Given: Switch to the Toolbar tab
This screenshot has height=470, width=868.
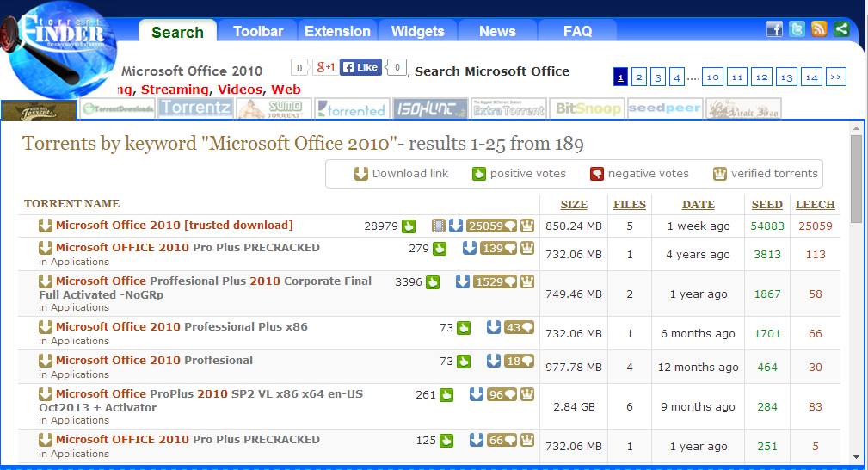Looking at the screenshot, I should tap(258, 32).
